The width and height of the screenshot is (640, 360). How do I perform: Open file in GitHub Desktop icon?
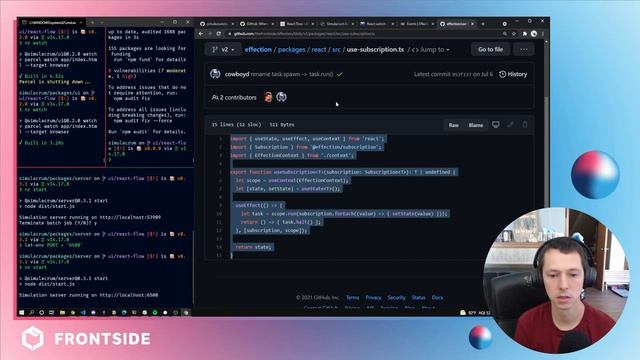pyautogui.click(x=496, y=124)
